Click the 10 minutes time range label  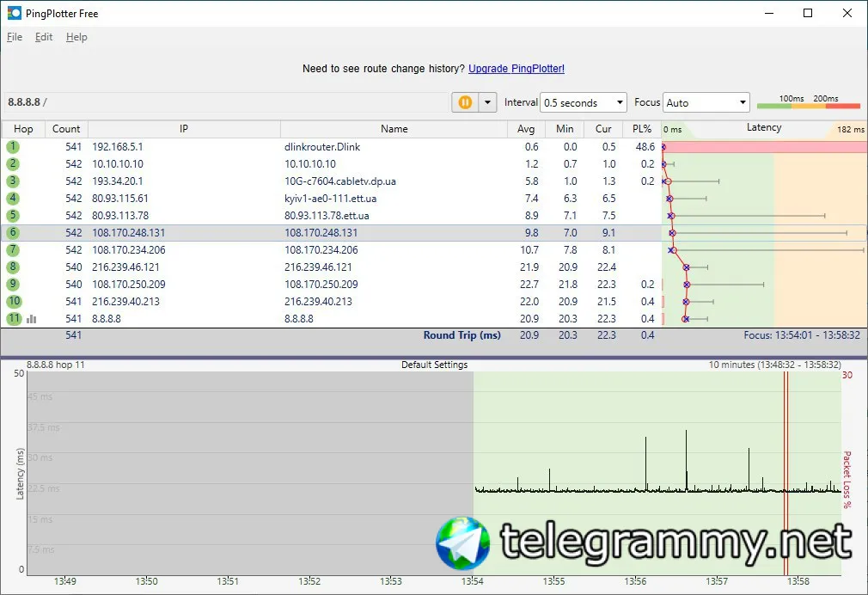(774, 365)
